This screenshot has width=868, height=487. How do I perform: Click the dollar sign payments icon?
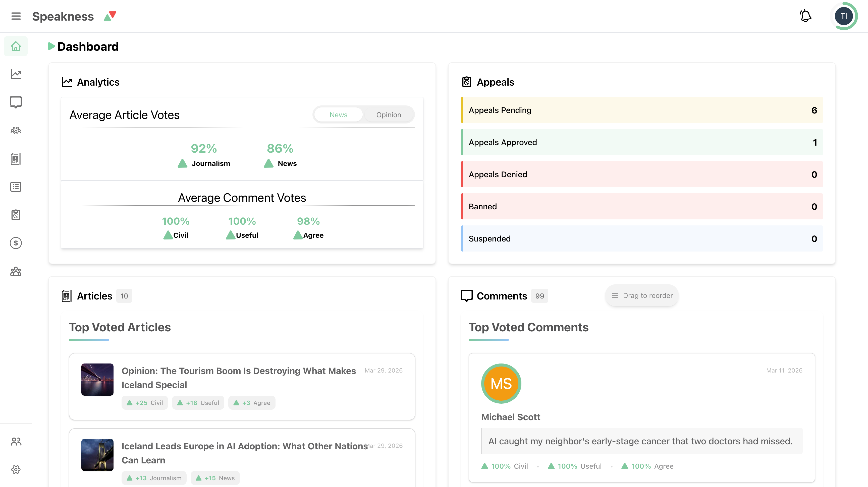16,243
